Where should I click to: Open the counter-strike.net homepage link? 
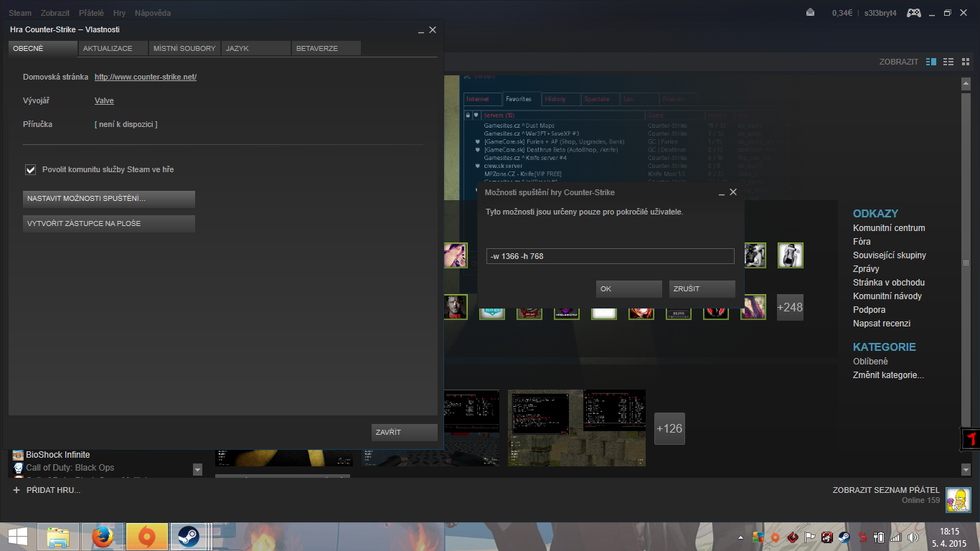(x=146, y=77)
